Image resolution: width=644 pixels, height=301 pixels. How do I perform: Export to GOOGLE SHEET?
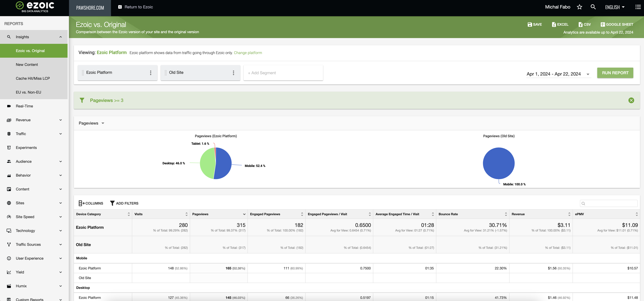pyautogui.click(x=617, y=25)
